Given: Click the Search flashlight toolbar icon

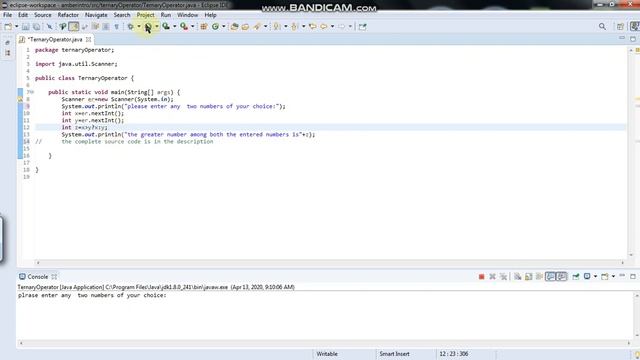Looking at the screenshot, I should 257,27.
